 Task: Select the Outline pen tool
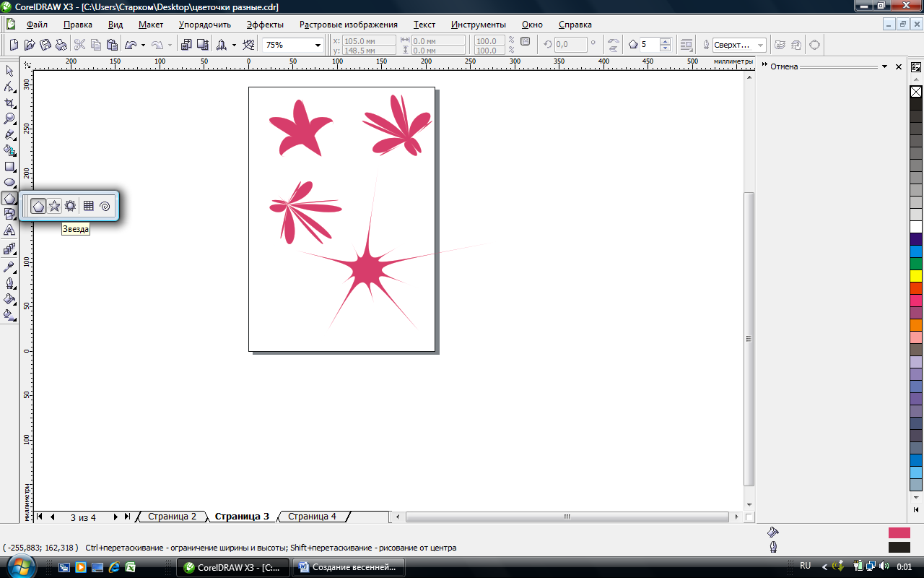(9, 282)
